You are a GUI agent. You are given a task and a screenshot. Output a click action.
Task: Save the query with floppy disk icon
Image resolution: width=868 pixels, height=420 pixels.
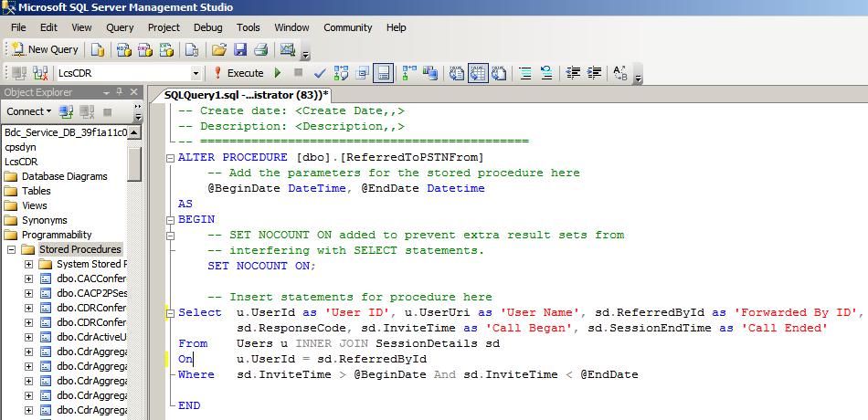point(240,50)
